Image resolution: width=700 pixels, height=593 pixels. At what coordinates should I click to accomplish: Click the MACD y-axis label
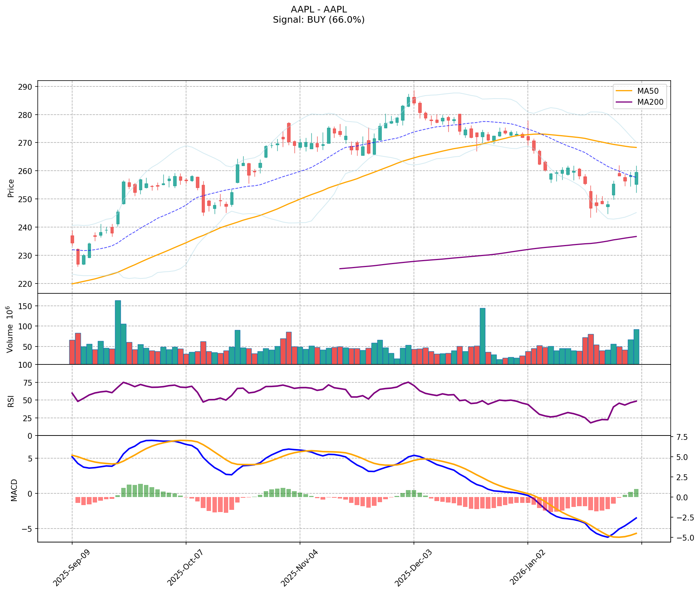14,490
